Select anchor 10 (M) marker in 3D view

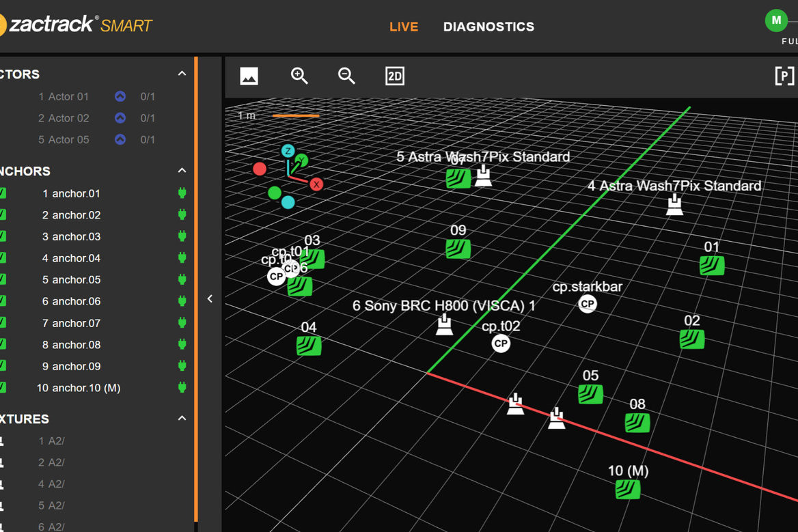[x=627, y=489]
